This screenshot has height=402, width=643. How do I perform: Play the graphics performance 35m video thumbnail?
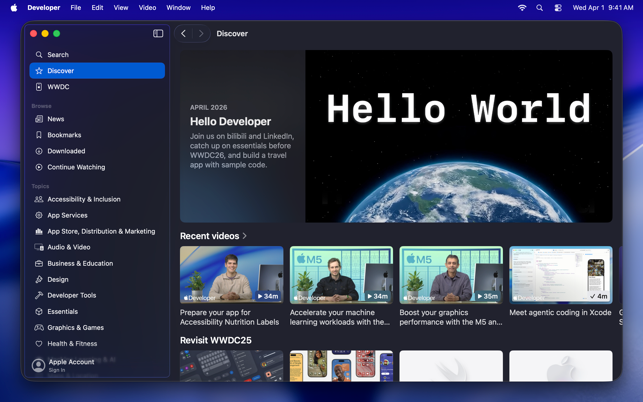[x=451, y=275]
